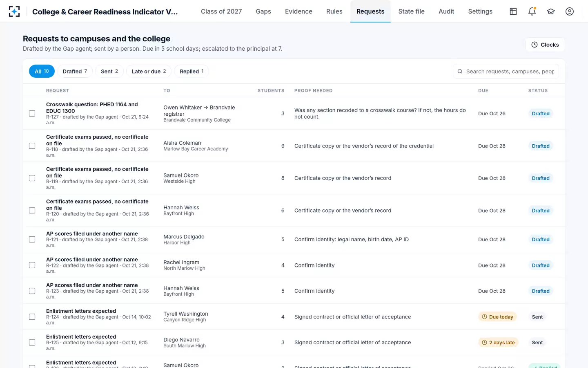This screenshot has height=368, width=588.
Task: Click the 2 days late badge
Action: click(498, 343)
